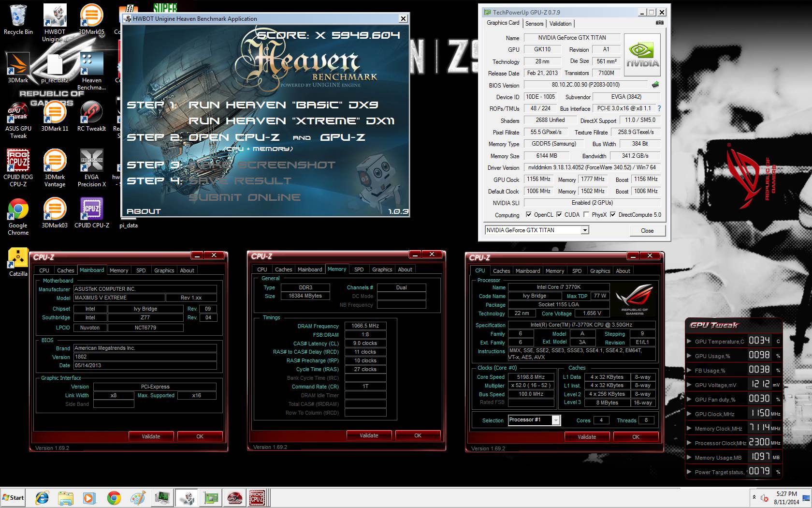Launch EVGA Precision X desktop icon
The height and width of the screenshot is (508, 812).
click(91, 168)
